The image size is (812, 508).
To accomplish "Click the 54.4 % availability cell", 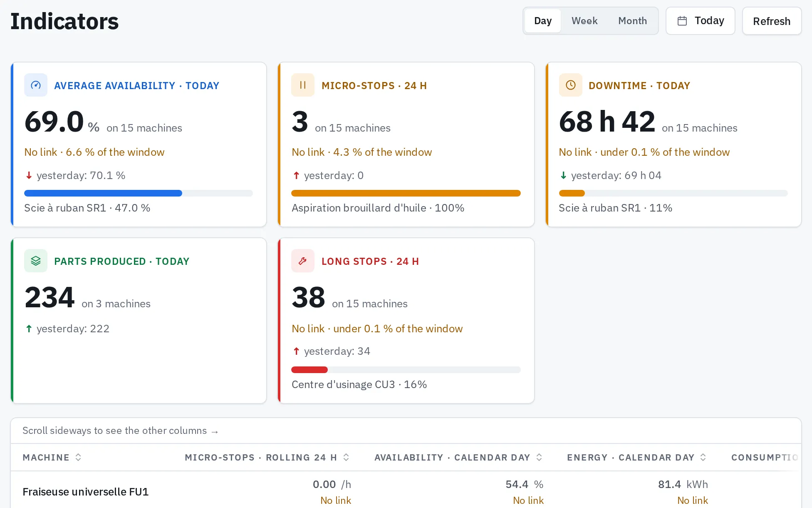I will click(525, 484).
